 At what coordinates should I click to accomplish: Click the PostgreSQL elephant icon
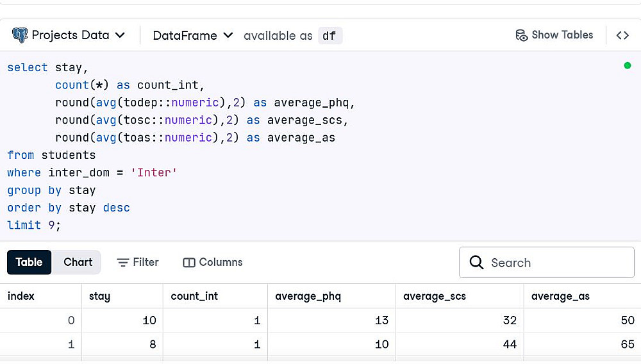[x=20, y=35]
